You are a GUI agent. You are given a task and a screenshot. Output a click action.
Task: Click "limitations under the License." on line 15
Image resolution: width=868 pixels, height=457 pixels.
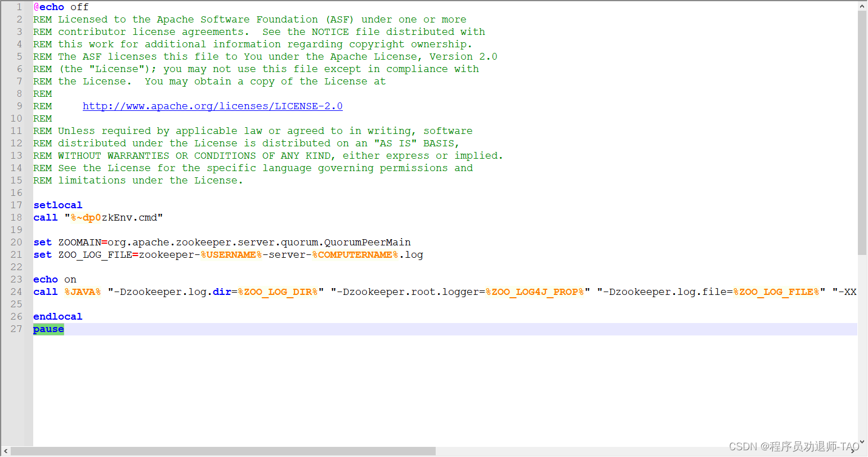(151, 180)
